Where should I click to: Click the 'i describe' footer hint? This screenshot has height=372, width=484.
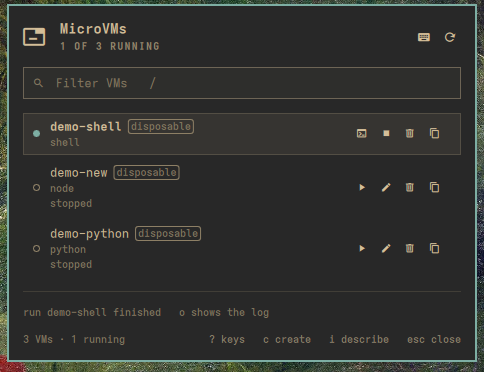pos(359,339)
